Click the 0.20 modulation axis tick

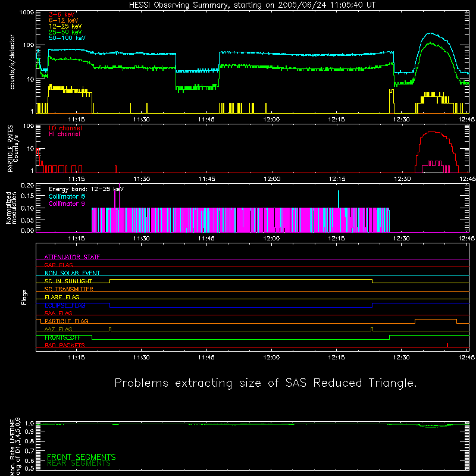point(27,186)
